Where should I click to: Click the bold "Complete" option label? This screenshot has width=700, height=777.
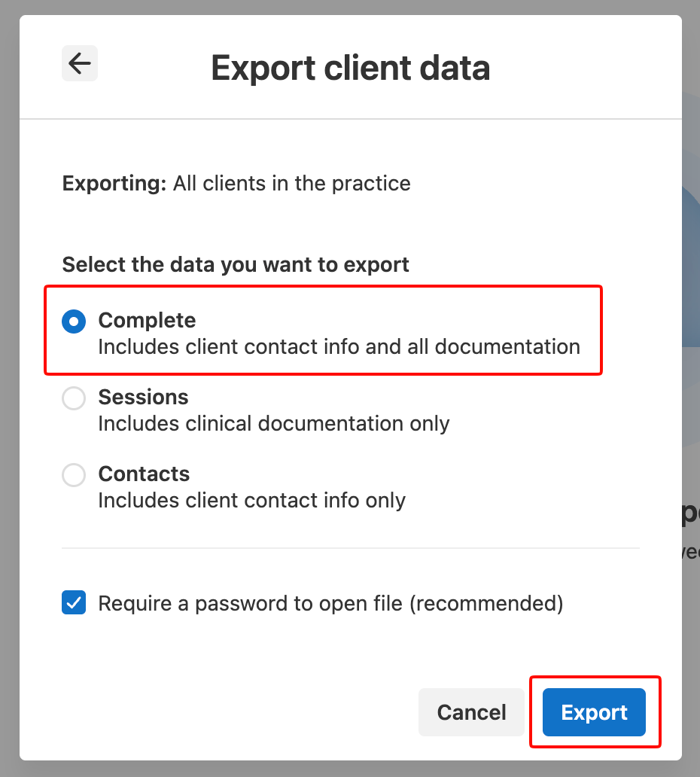147,320
